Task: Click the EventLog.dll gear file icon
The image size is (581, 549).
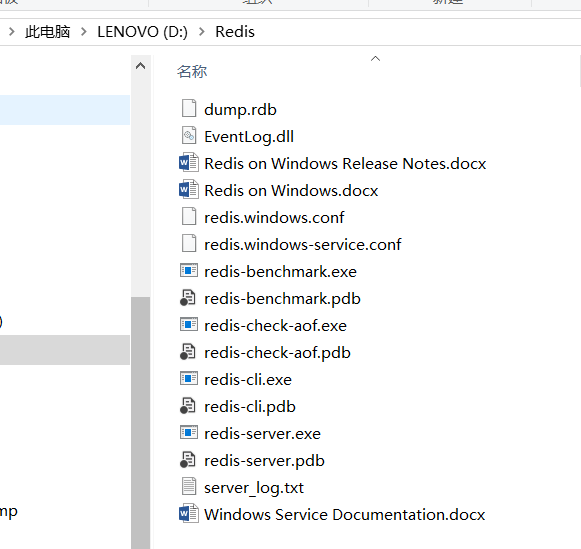Action: 189,136
